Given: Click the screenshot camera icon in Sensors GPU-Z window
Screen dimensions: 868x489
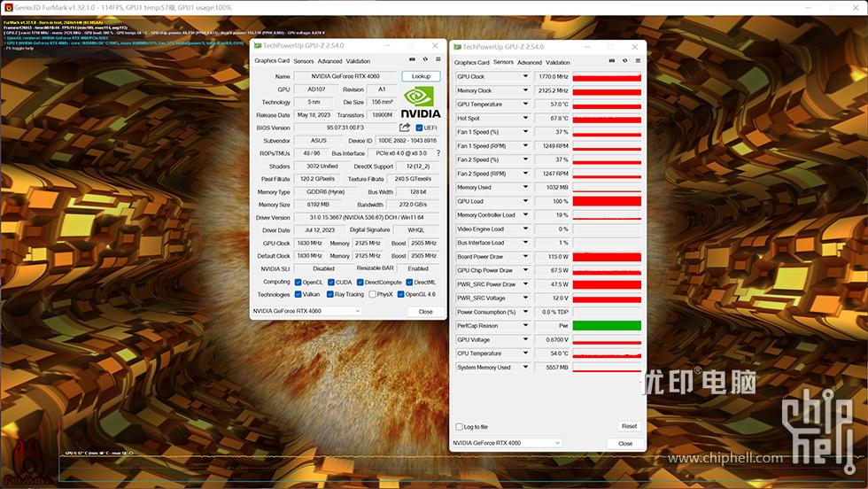Looking at the screenshot, I should pyautogui.click(x=612, y=61).
